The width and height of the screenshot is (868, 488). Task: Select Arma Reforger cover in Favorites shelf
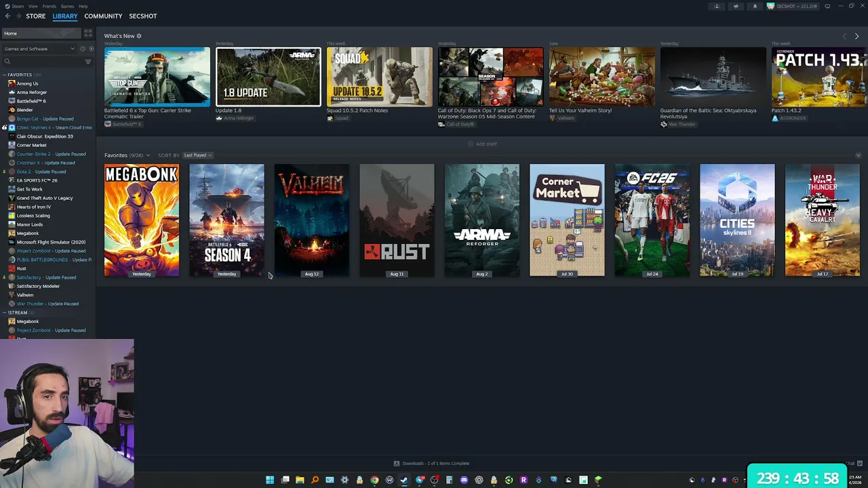pyautogui.click(x=482, y=220)
